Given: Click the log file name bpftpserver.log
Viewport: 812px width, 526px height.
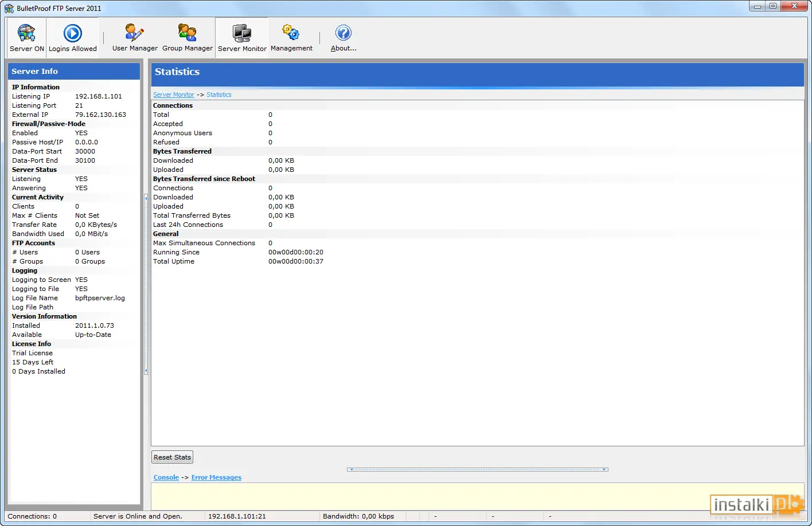Looking at the screenshot, I should [100, 298].
